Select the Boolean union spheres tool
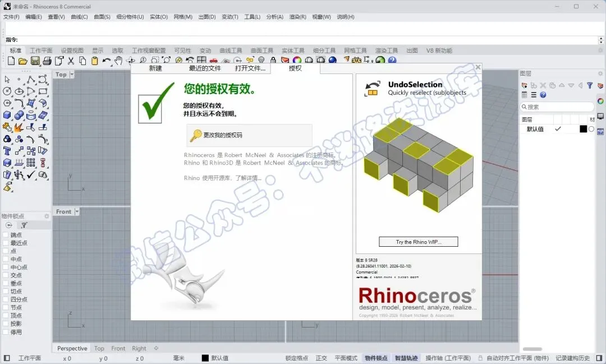 click(19, 115)
